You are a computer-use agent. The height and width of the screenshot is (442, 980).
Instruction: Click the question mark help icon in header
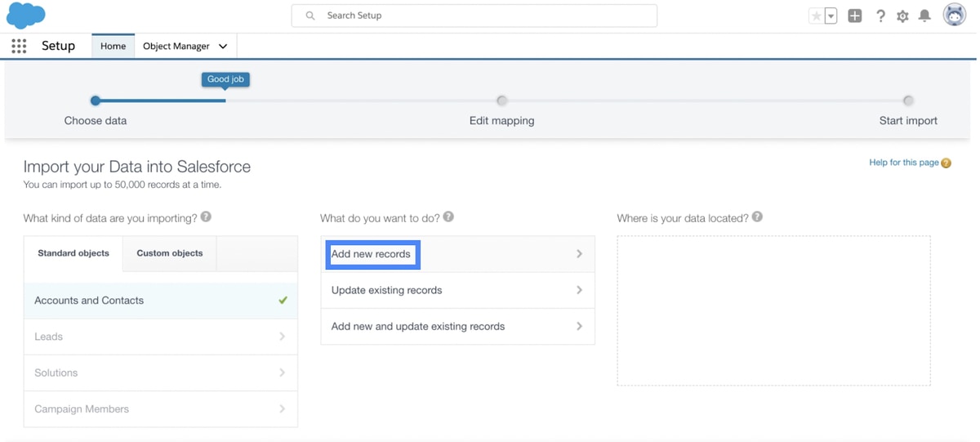[x=880, y=16]
